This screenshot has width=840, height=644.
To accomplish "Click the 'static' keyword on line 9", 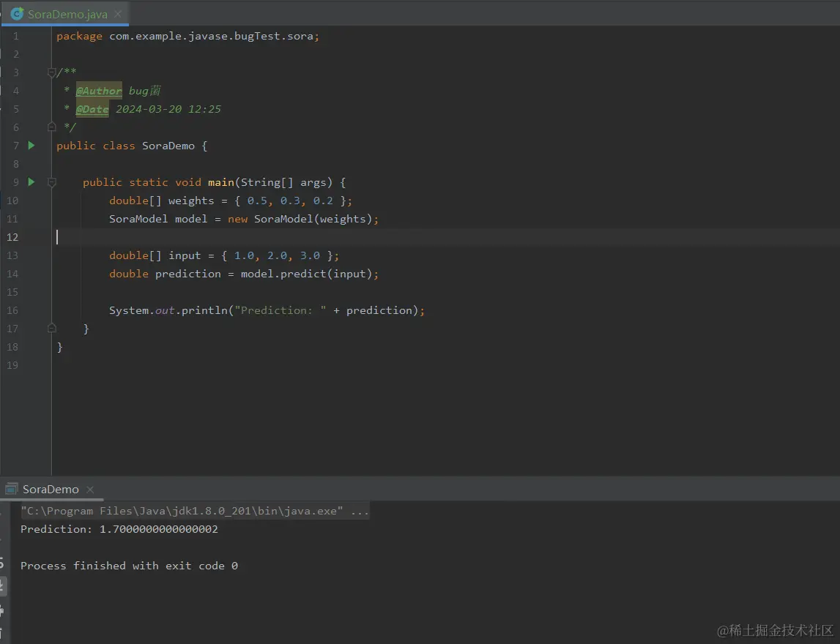I will coord(149,182).
